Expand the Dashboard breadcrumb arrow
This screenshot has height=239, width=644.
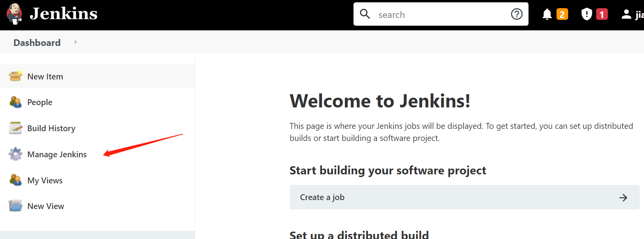pos(75,42)
